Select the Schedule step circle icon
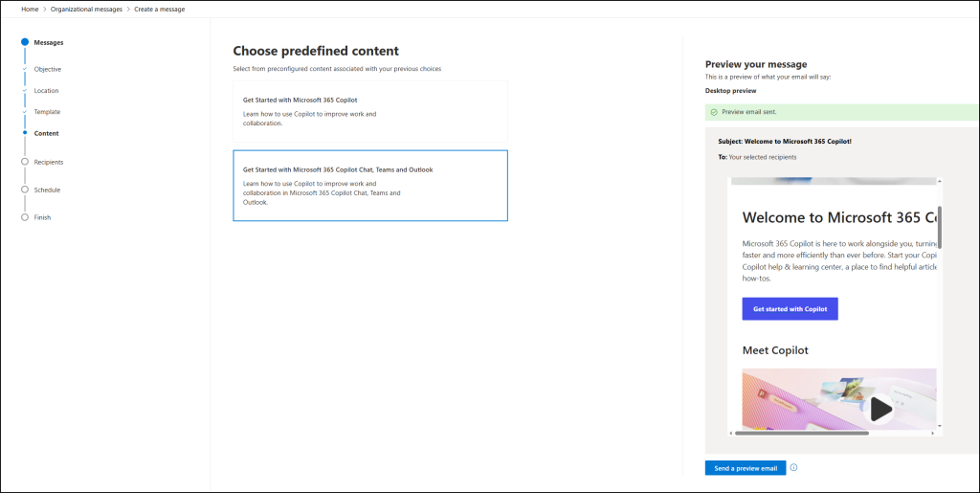980x493 pixels. pyautogui.click(x=25, y=190)
